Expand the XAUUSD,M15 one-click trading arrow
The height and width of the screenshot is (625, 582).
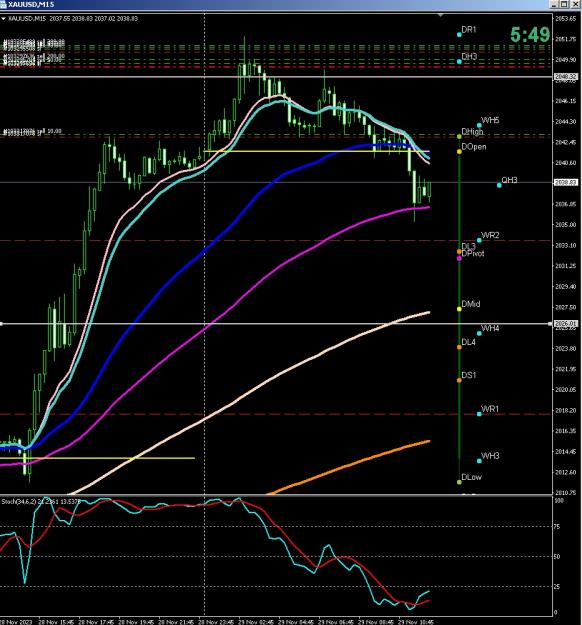coord(4,19)
